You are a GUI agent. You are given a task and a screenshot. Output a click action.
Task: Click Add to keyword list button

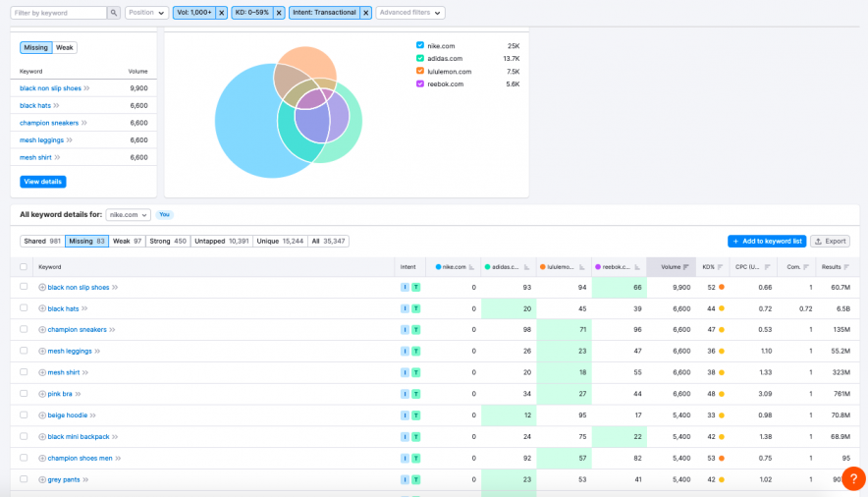[766, 241]
